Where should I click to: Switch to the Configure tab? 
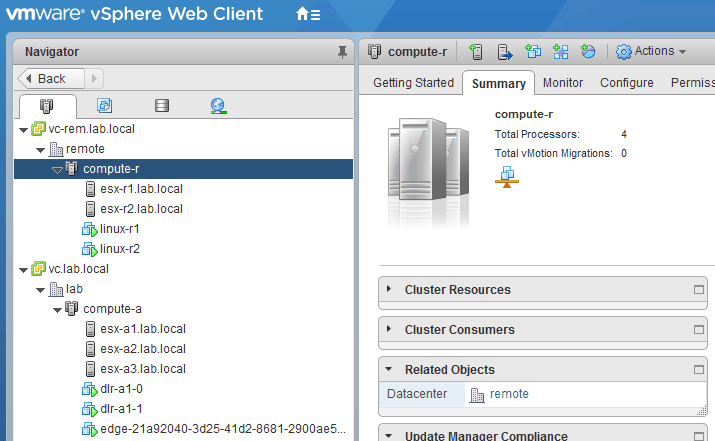coord(627,83)
